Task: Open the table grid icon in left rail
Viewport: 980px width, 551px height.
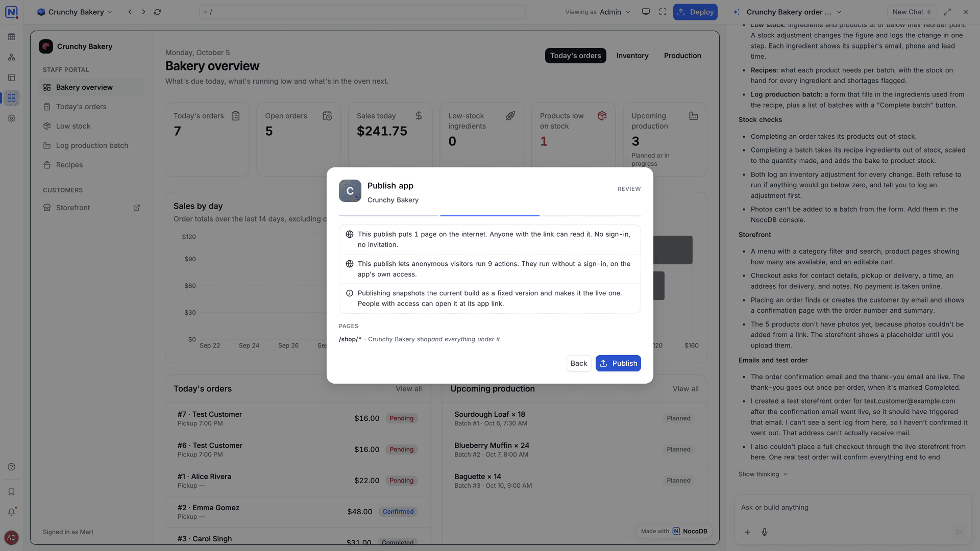Action: [11, 37]
